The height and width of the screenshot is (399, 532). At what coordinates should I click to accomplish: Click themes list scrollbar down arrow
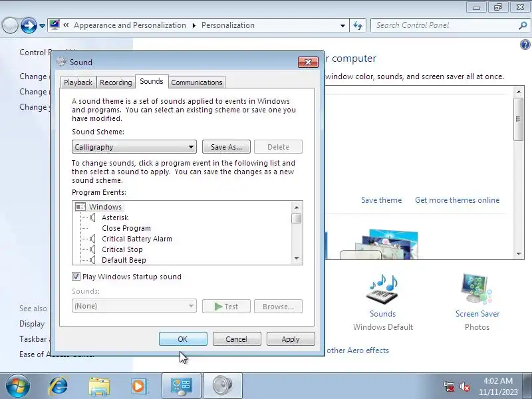point(519,254)
